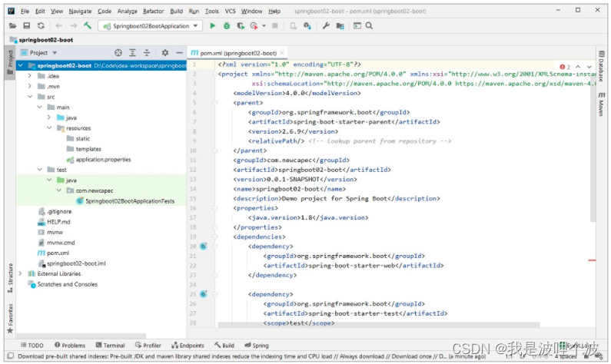Run with coverage icon
This screenshot has height=364, width=611.
(x=241, y=26)
